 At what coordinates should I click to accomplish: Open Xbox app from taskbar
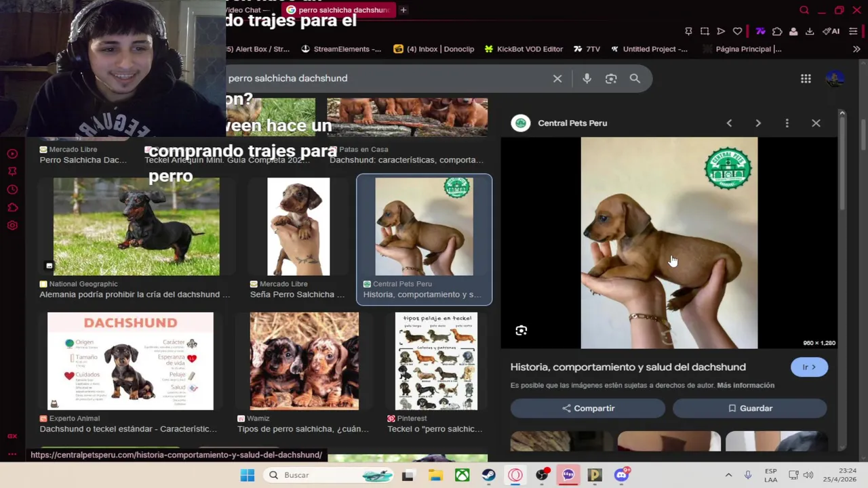(x=462, y=475)
